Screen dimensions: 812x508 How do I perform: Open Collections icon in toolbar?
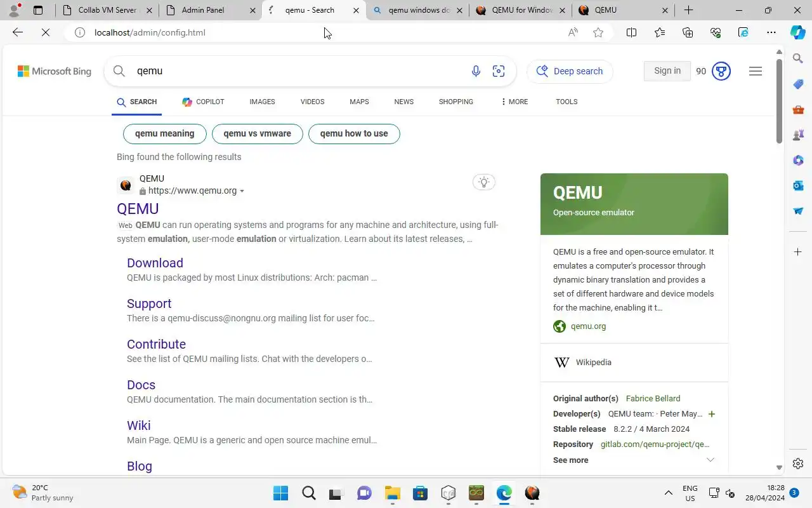tap(688, 32)
